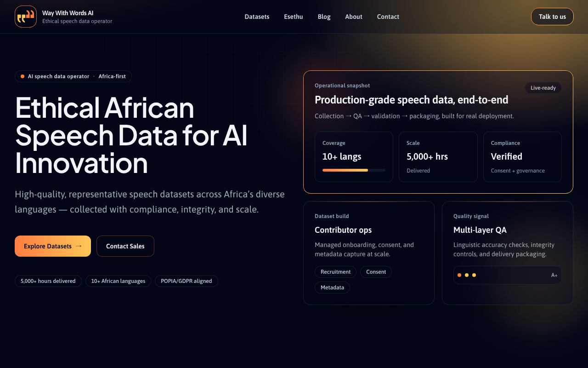
Task: Click the Live-ready status badge
Action: coord(543,88)
